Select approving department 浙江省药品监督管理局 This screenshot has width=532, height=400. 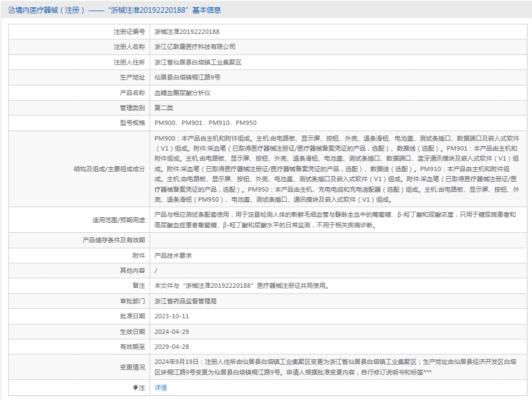(185, 301)
